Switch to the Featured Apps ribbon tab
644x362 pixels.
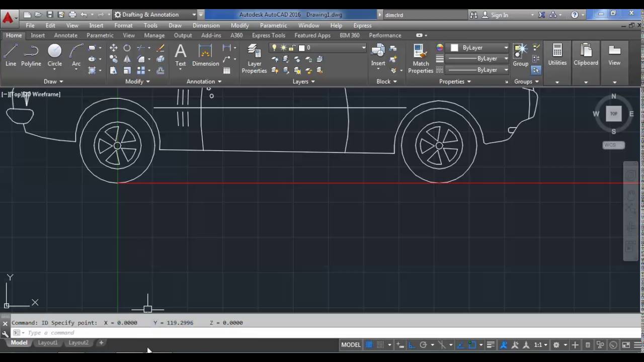pyautogui.click(x=312, y=35)
